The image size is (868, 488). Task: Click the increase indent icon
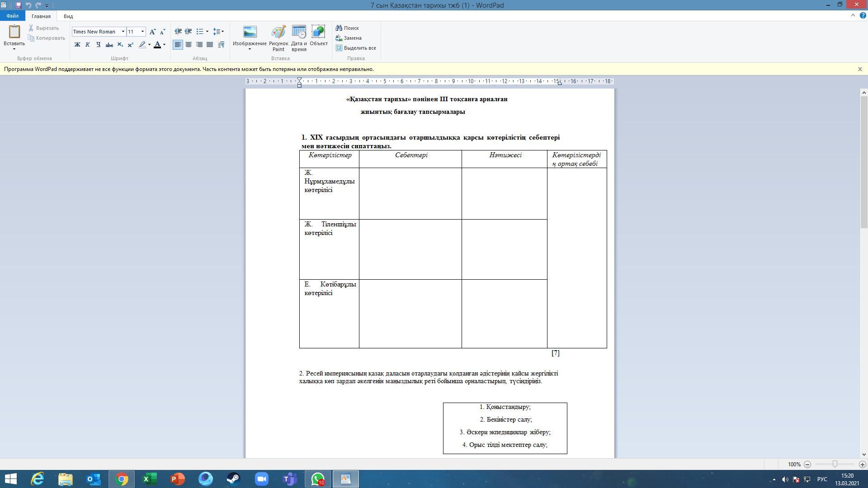[x=189, y=32]
